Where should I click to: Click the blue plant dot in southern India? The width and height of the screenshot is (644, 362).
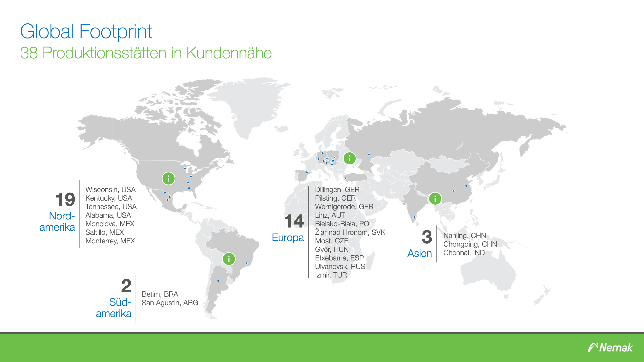[414, 217]
